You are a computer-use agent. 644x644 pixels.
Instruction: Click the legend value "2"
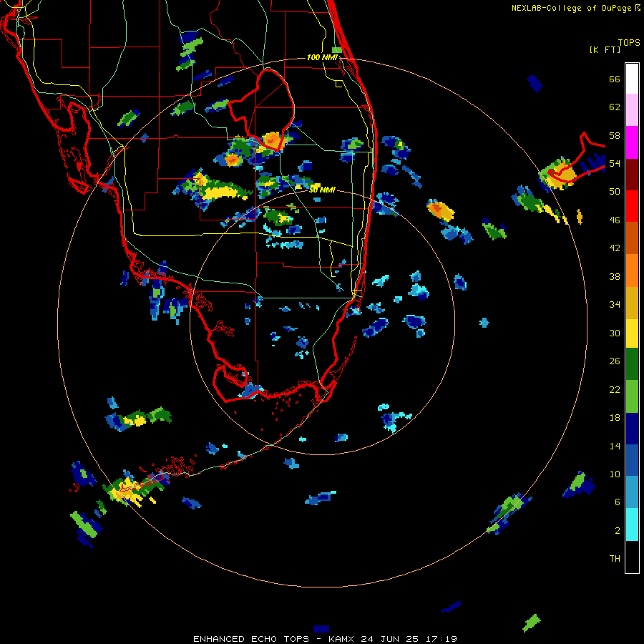pos(618,531)
